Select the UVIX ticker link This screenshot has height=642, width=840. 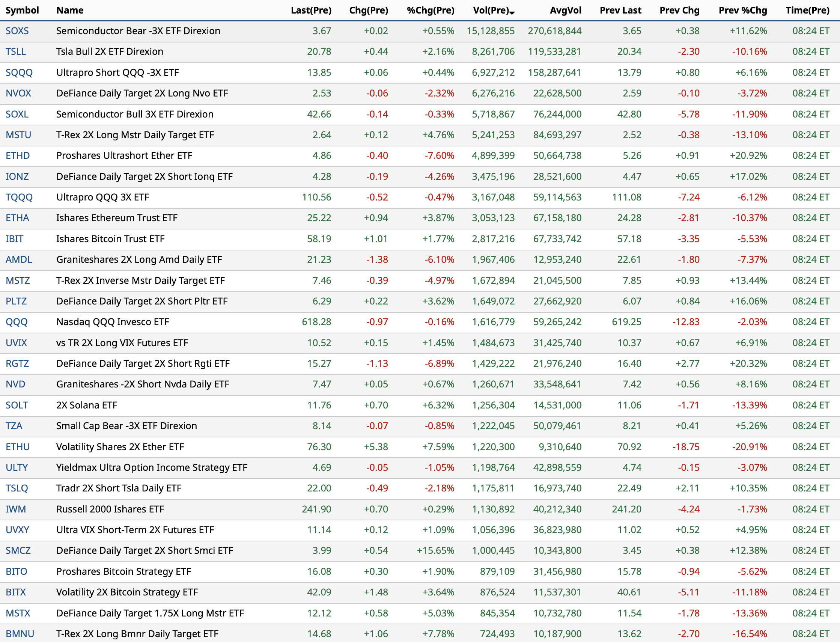click(x=17, y=343)
